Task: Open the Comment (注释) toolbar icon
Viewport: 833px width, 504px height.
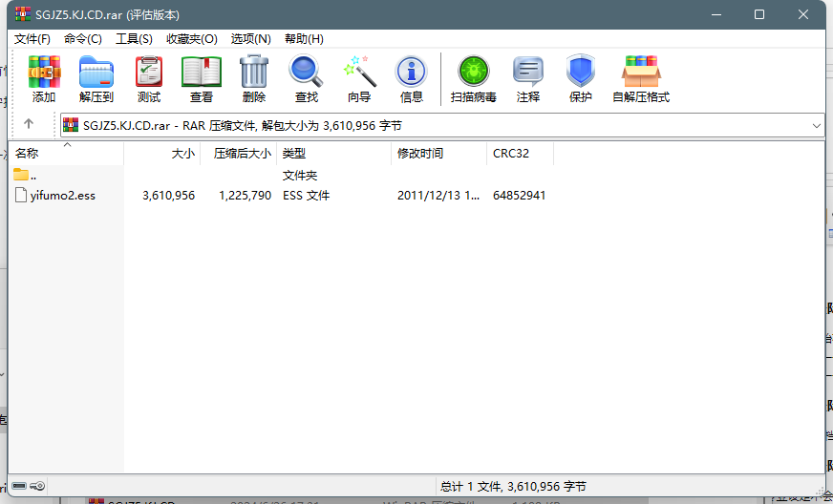Action: click(528, 78)
